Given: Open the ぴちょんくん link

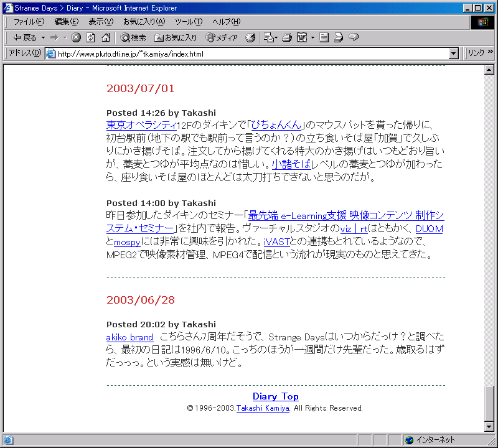Looking at the screenshot, I should point(276,125).
